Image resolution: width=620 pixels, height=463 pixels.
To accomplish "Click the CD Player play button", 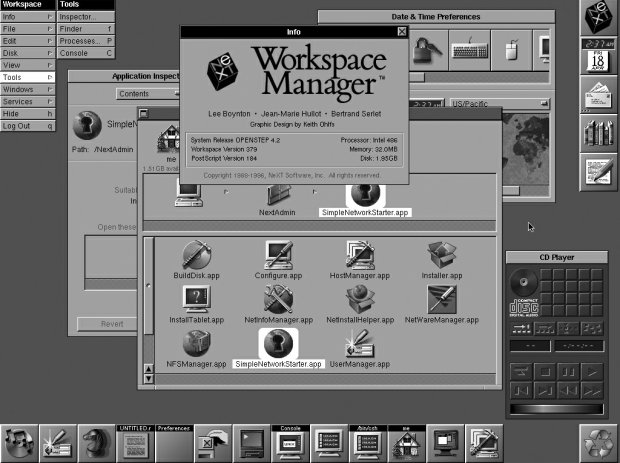I will pyautogui.click(x=592, y=372).
